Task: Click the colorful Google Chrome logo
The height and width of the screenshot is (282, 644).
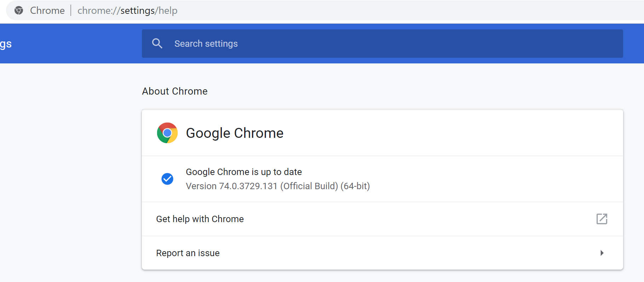Action: point(167,133)
